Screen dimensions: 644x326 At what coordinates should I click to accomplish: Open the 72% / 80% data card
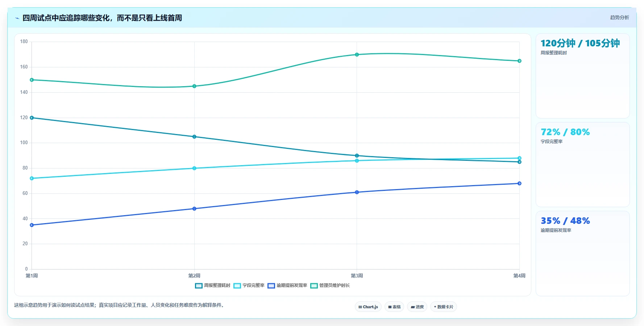tap(583, 165)
